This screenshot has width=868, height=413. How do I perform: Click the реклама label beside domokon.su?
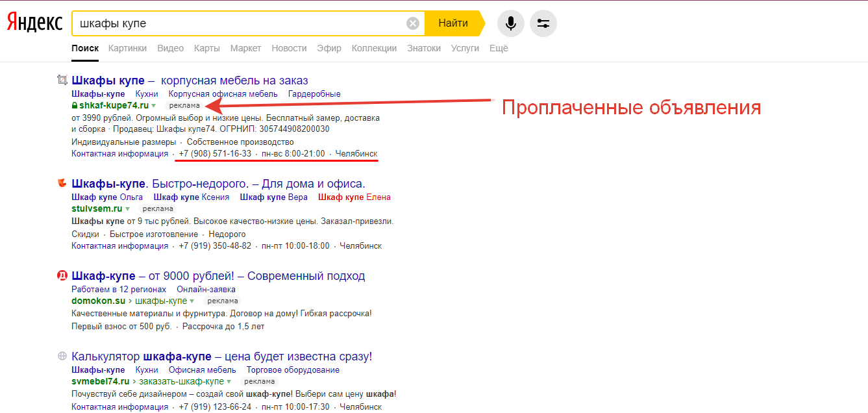coord(223,301)
